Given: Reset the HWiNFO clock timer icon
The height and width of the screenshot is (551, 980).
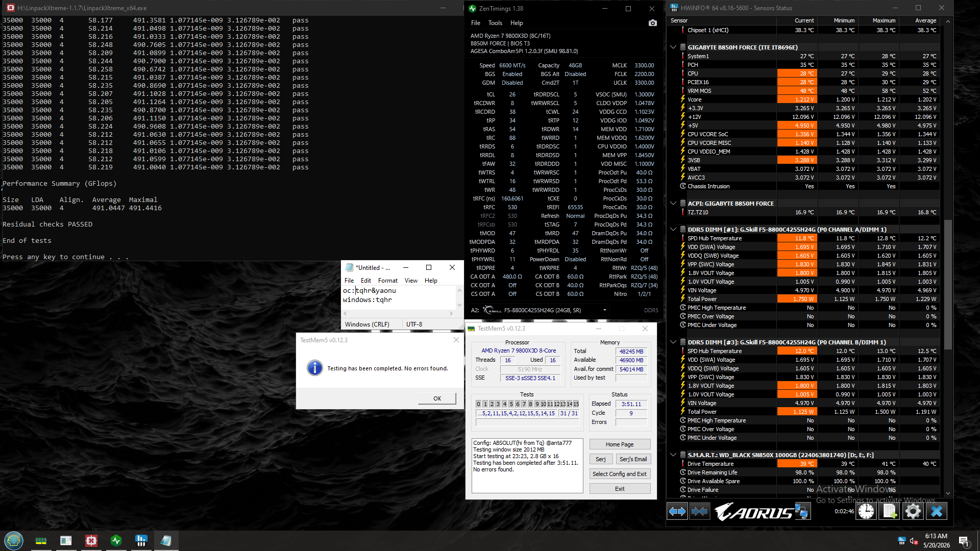Looking at the screenshot, I should point(866,511).
